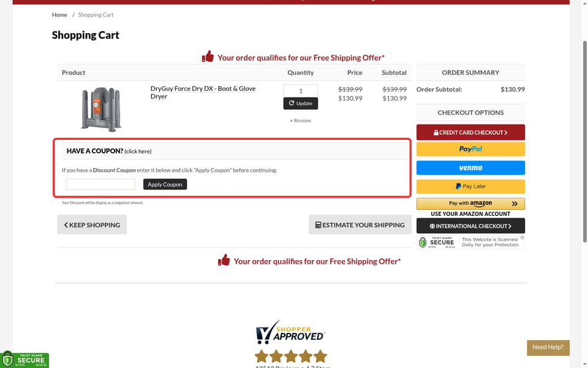
Task: Expand the Have a Coupon section
Action: (109, 151)
